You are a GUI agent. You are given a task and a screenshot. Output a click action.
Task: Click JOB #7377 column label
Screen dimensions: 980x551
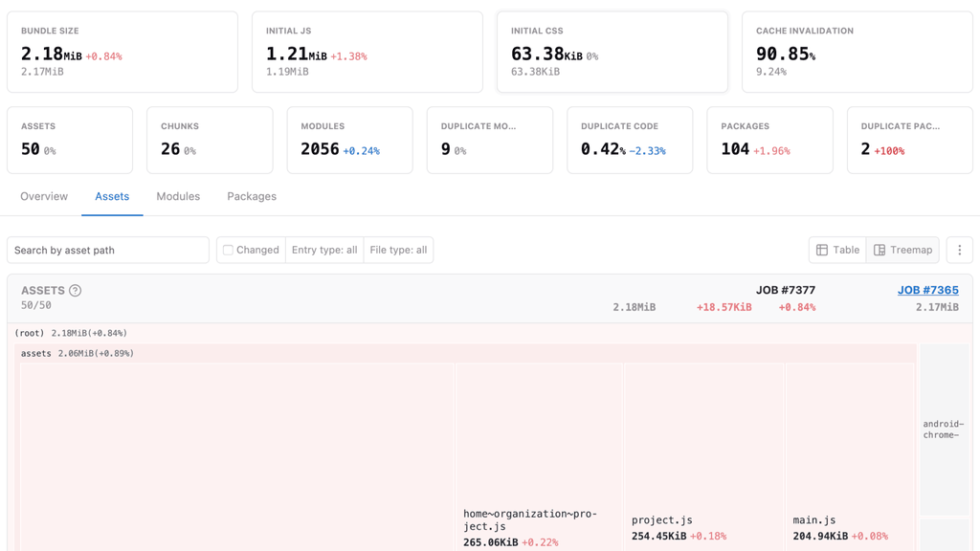(x=786, y=290)
